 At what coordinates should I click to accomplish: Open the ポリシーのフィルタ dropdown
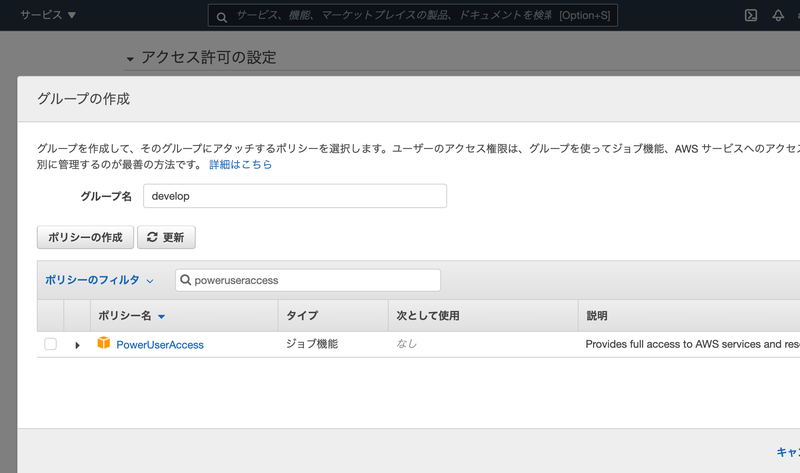pyautogui.click(x=99, y=280)
